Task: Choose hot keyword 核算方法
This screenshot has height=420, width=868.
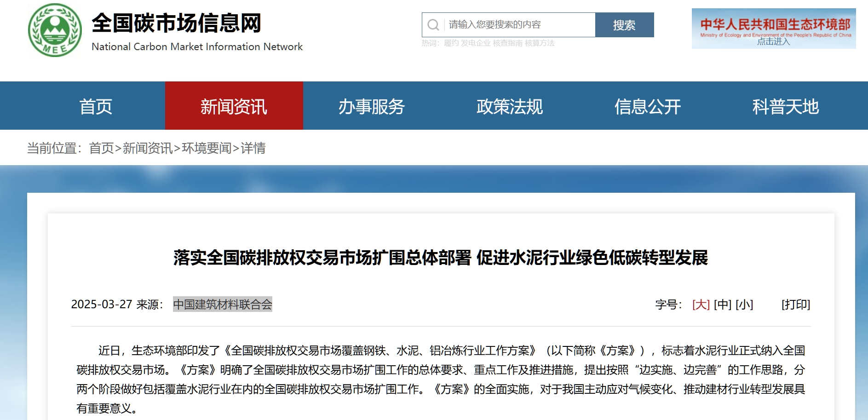Action: coord(540,43)
